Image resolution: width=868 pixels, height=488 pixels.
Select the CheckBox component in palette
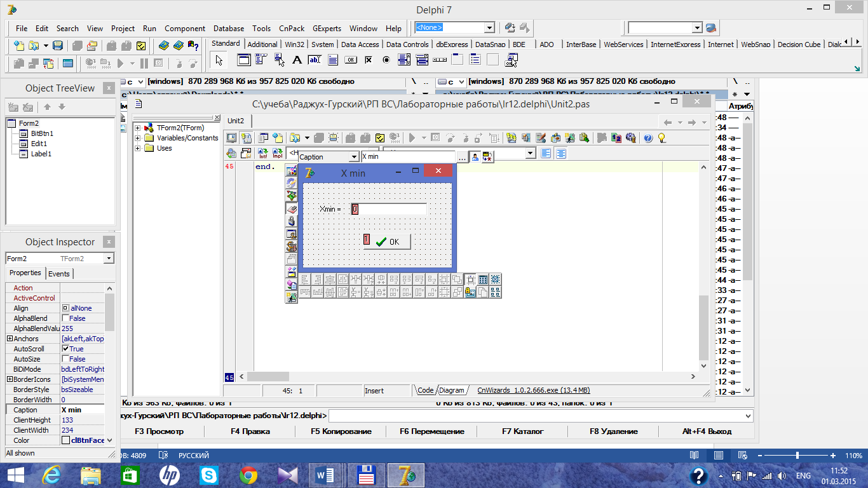pos(368,60)
